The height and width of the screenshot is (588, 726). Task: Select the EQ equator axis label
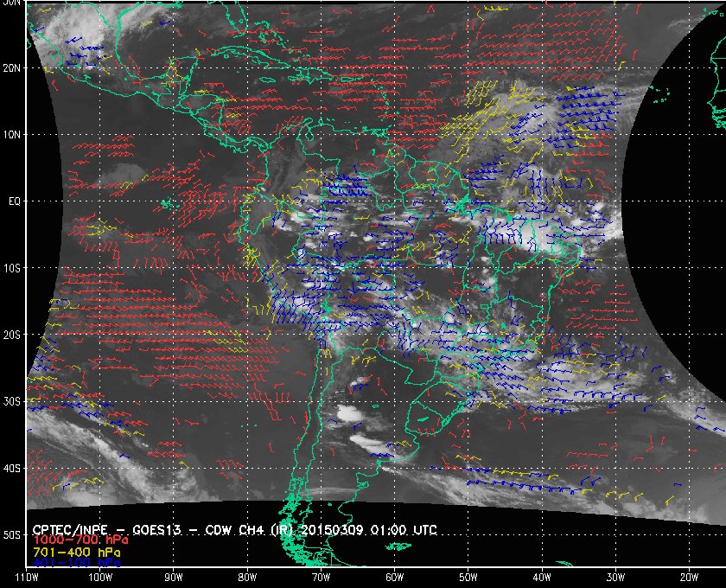(x=12, y=201)
